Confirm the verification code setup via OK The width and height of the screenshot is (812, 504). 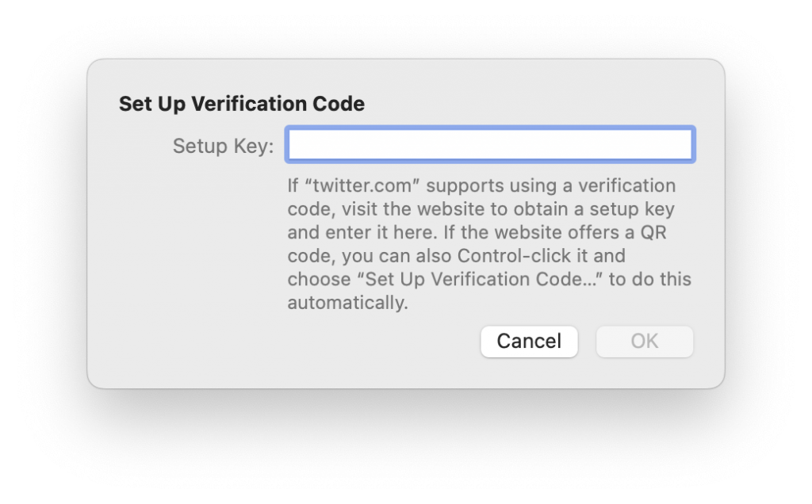644,342
